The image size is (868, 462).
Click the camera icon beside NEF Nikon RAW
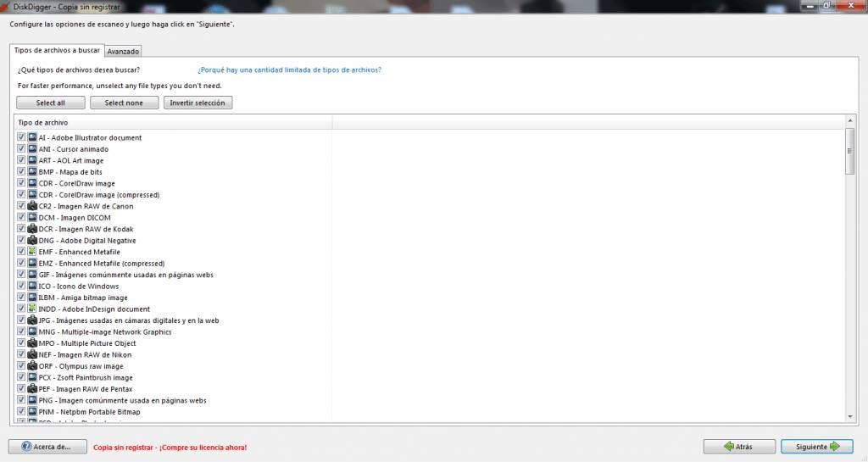pos(33,354)
